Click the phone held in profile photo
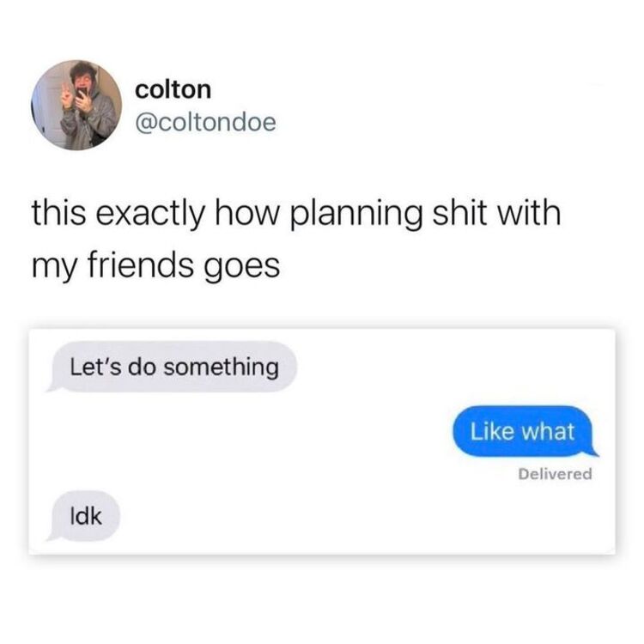Viewport: 644px width, 644px height. point(82,92)
